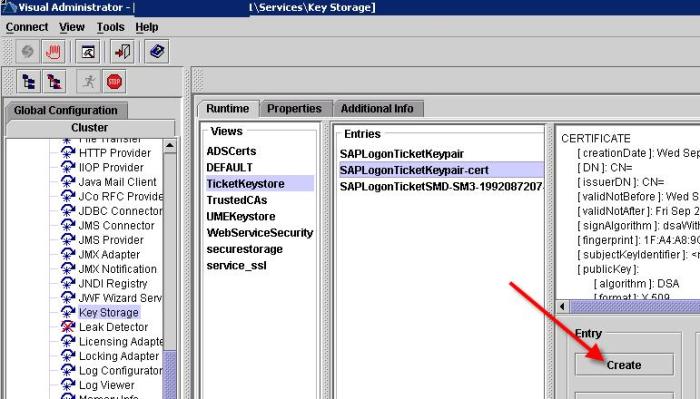This screenshot has height=399, width=700.
Task: Select JMX Adapter service icon
Action: pos(68,254)
